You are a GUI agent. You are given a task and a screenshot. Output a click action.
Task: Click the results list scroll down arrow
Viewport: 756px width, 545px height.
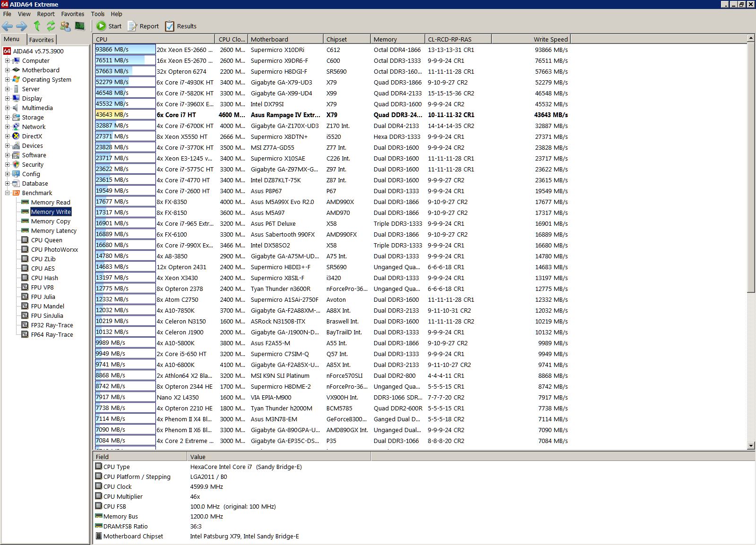coord(751,446)
